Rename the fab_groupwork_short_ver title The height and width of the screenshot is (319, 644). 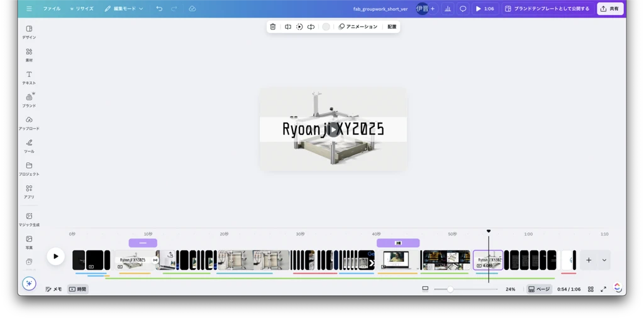380,9
